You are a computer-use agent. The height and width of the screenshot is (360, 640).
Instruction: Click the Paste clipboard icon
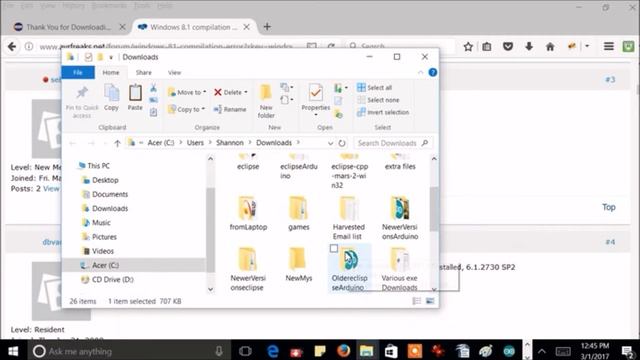click(x=135, y=93)
